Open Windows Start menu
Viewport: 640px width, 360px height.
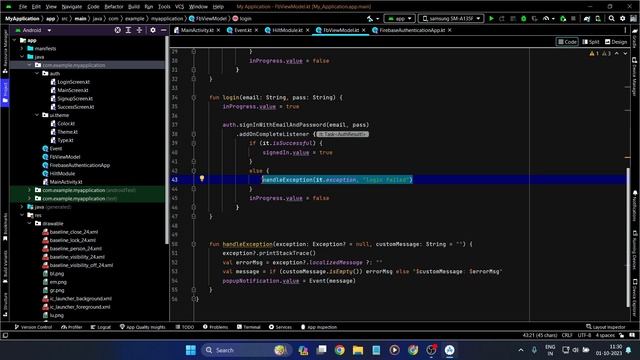point(191,350)
